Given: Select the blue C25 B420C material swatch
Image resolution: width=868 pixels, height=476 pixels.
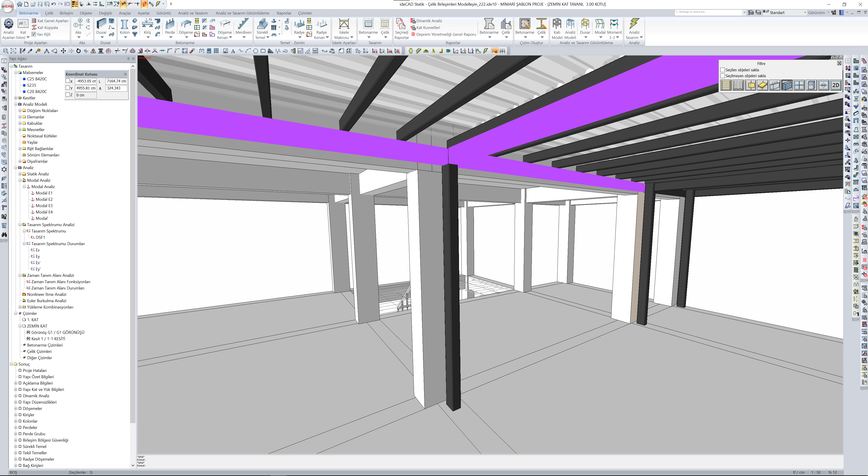Looking at the screenshot, I should tap(24, 79).
